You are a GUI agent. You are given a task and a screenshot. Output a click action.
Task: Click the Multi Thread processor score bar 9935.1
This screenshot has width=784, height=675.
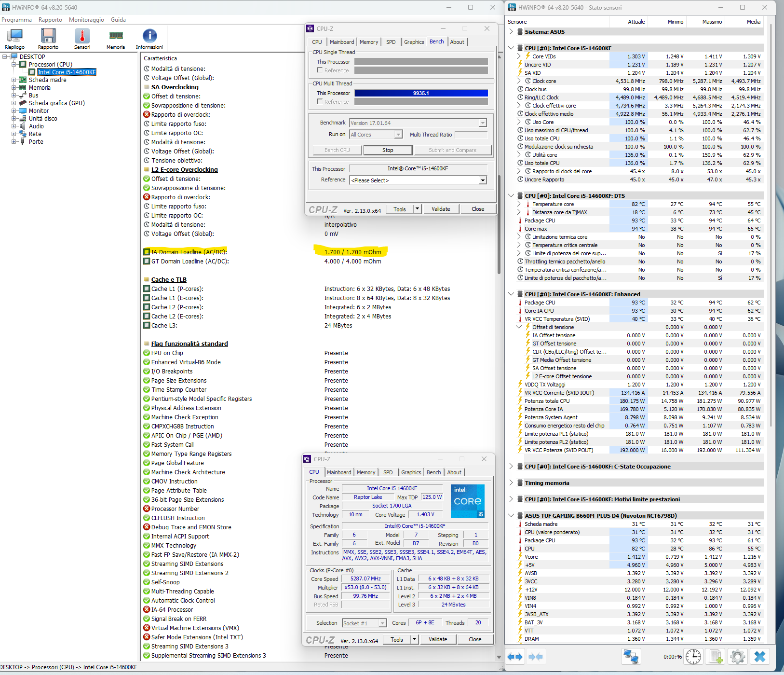pyautogui.click(x=421, y=93)
